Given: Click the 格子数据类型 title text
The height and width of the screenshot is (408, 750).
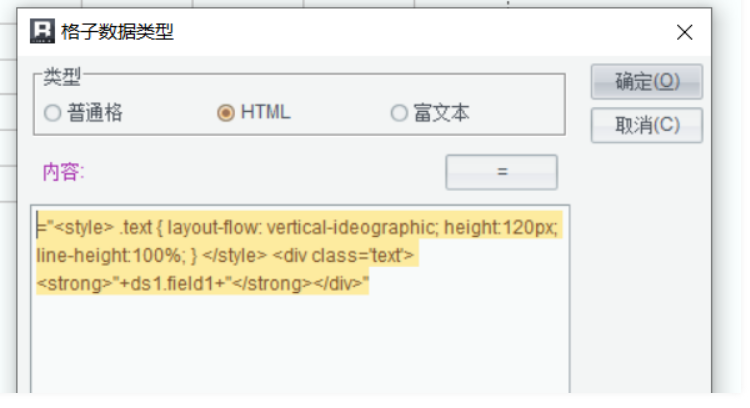Looking at the screenshot, I should (118, 33).
